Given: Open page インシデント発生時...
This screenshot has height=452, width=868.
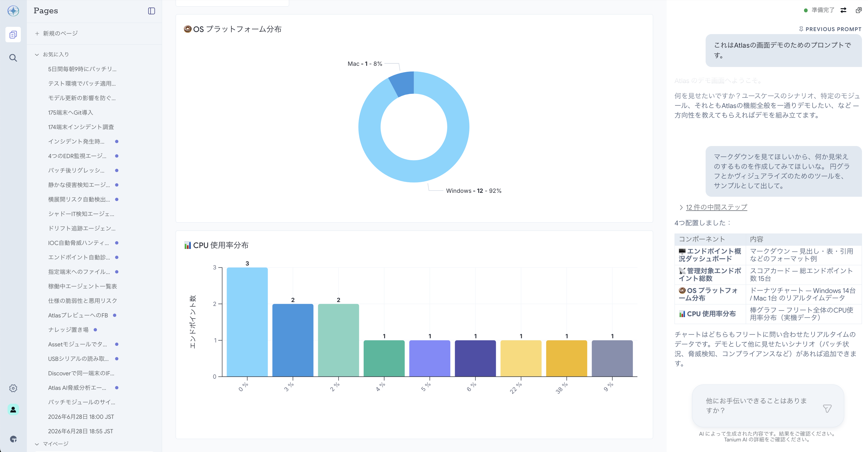Looking at the screenshot, I should click(x=76, y=142).
